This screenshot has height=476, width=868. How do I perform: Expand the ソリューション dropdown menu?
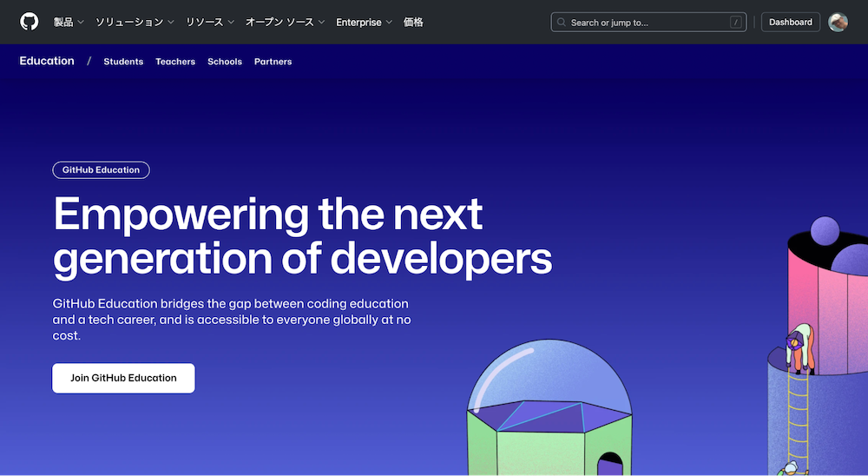click(x=135, y=23)
